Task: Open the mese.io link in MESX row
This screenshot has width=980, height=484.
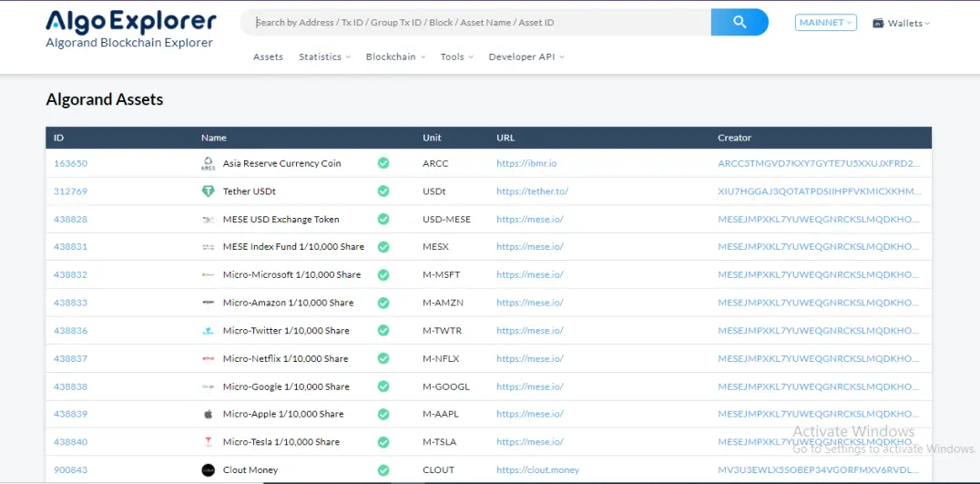Action: 530,247
